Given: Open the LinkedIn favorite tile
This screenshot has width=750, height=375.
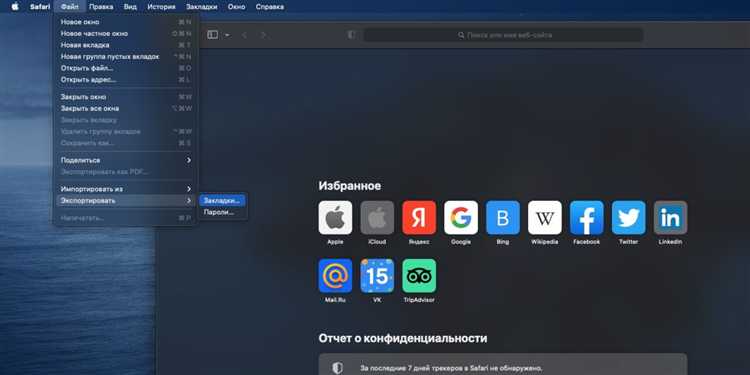Looking at the screenshot, I should point(670,218).
